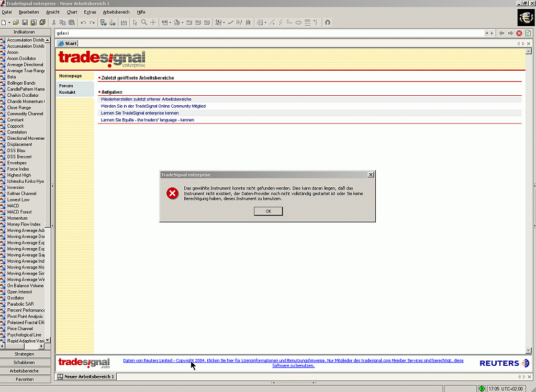
Task: Click the Save All icon
Action: pyautogui.click(x=42, y=23)
